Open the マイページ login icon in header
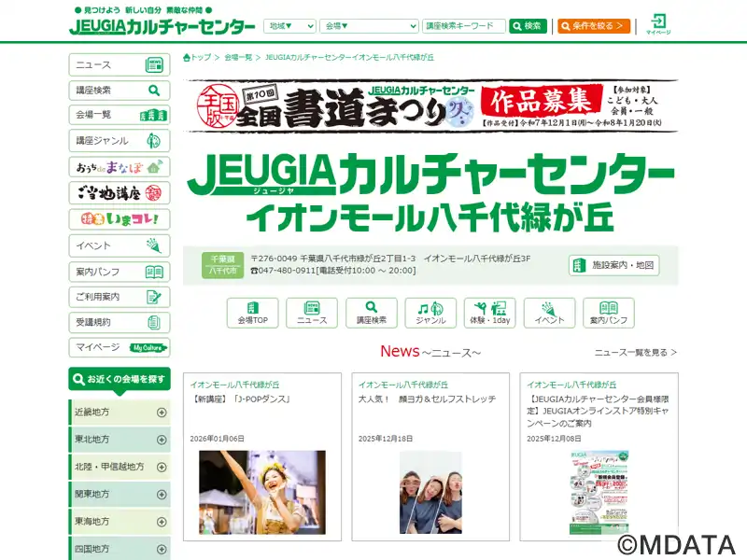 (x=658, y=25)
